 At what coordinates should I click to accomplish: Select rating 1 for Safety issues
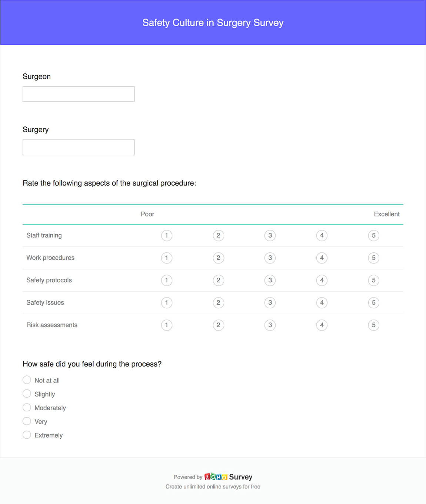[167, 302]
